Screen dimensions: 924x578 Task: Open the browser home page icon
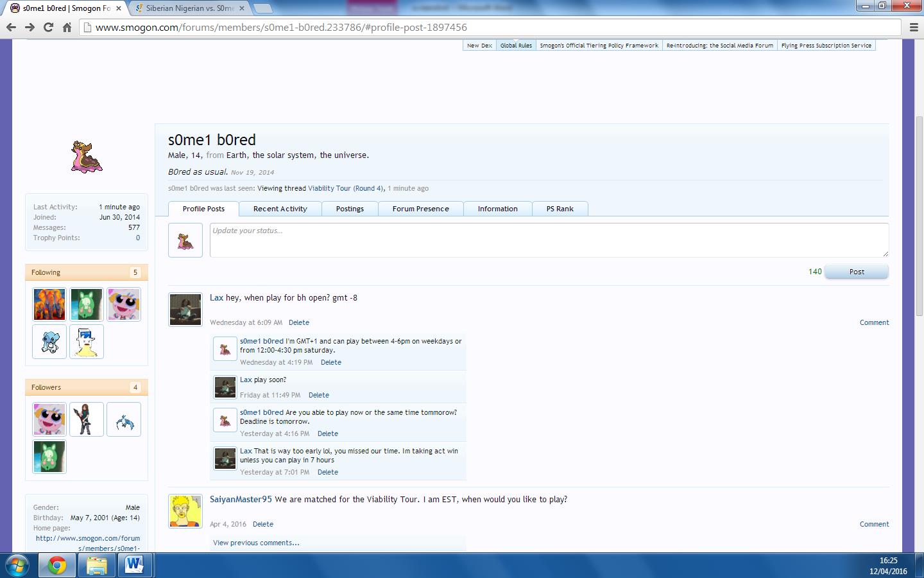coord(67,27)
